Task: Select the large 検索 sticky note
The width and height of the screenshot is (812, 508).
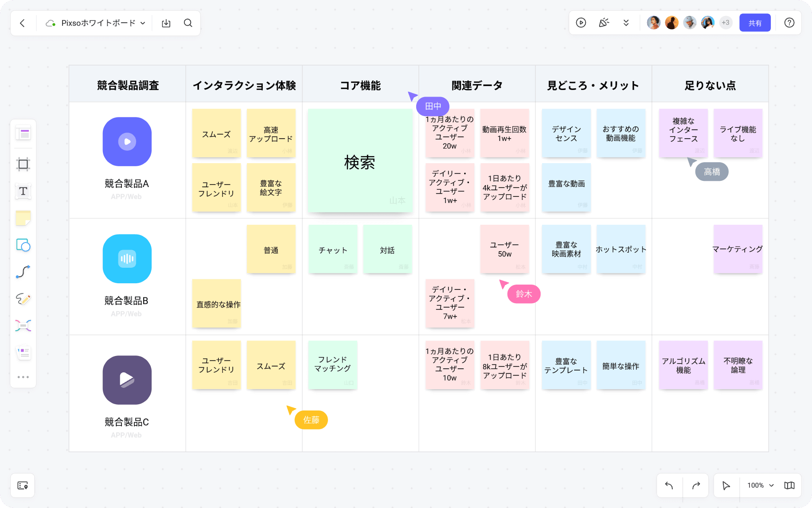Action: click(x=360, y=160)
